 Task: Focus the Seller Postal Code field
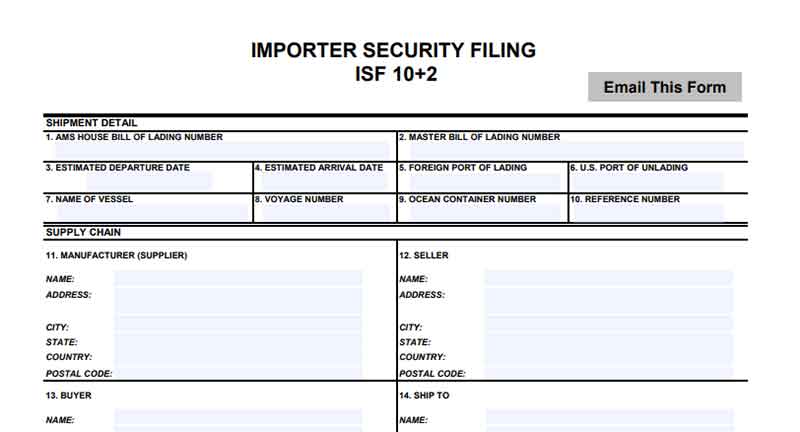(x=608, y=372)
